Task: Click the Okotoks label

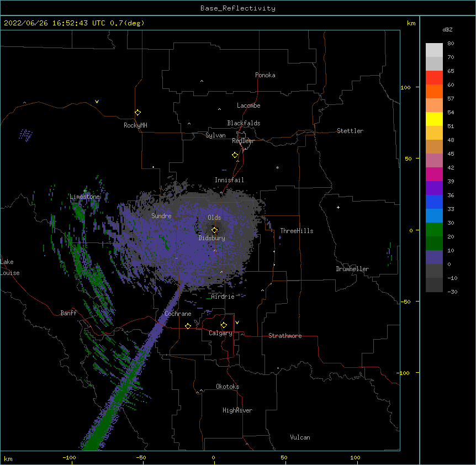Action: pos(228,387)
